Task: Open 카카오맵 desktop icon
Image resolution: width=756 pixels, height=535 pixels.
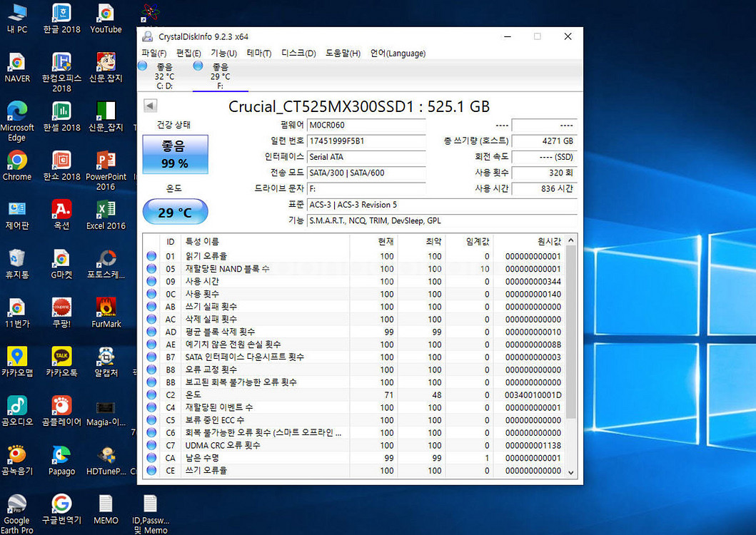Action: pos(17,362)
